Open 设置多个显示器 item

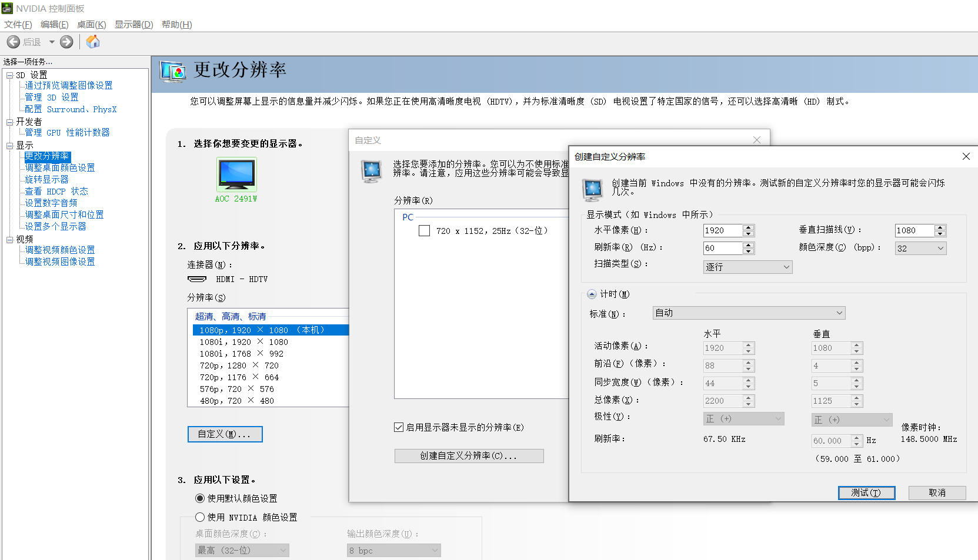click(55, 227)
